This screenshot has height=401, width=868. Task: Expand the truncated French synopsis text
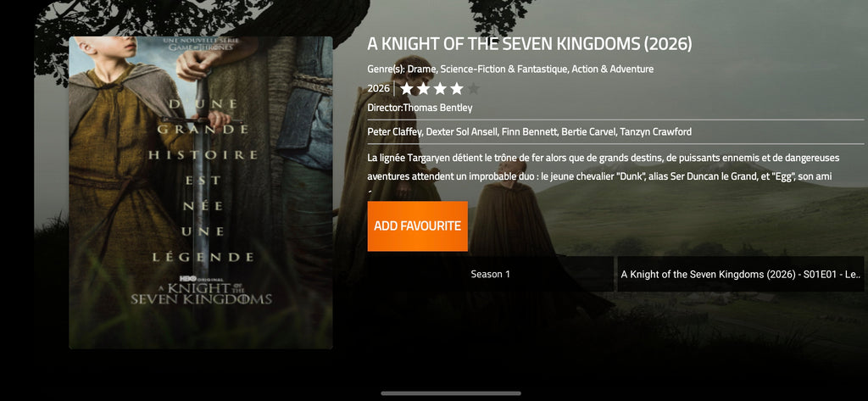604,170
